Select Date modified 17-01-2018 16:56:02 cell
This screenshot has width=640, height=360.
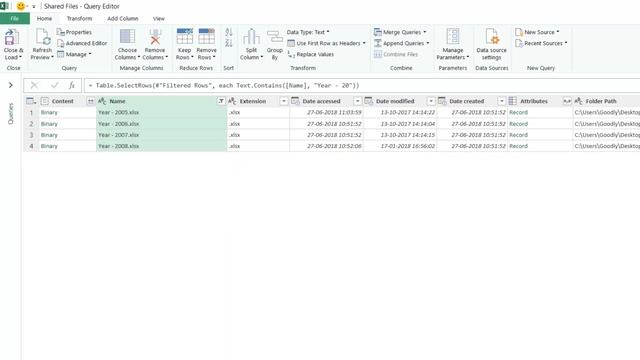[400, 146]
